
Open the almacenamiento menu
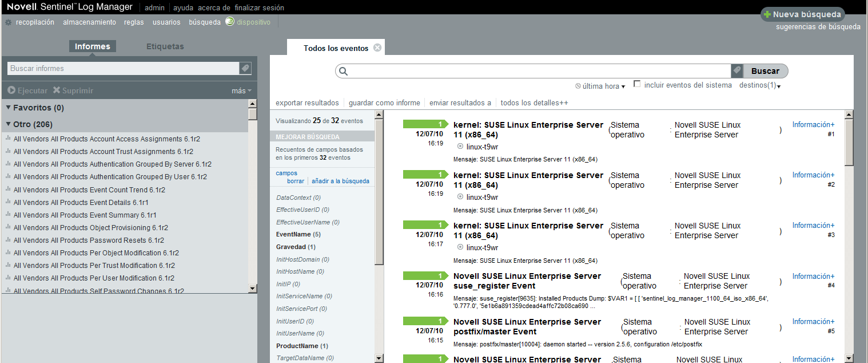tap(89, 22)
